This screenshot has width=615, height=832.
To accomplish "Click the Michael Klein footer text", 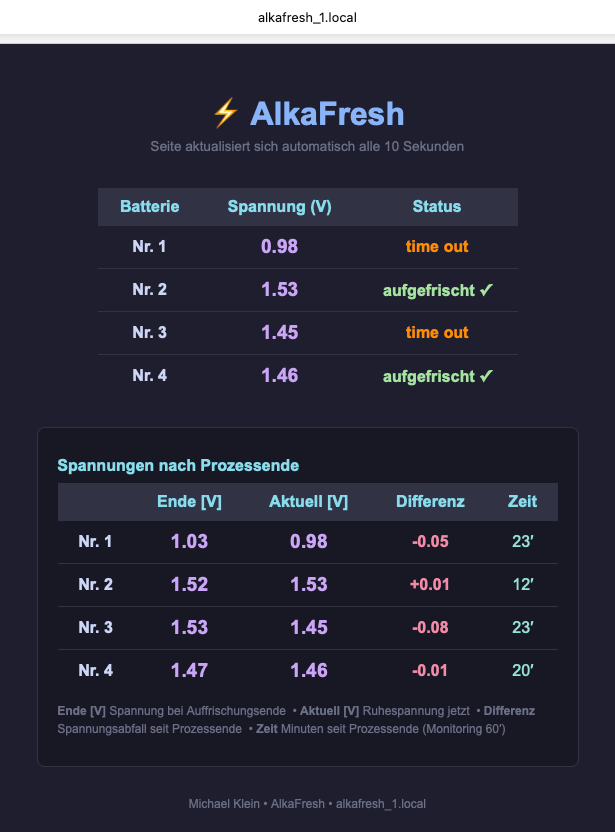I will pyautogui.click(x=224, y=803).
